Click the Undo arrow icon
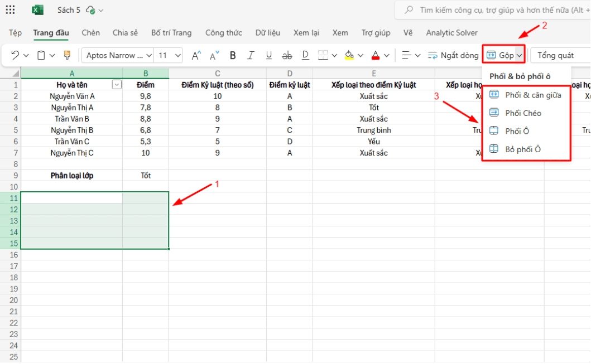This screenshot has width=591, height=364. click(x=15, y=55)
